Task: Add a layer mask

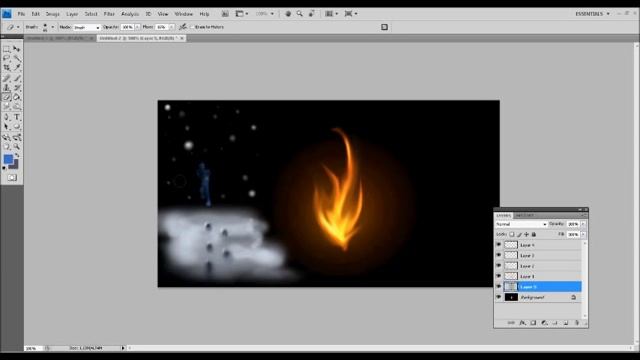Action: tap(533, 323)
